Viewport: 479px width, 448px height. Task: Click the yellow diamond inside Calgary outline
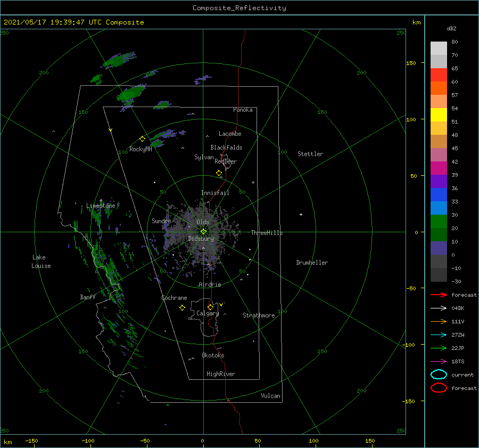coord(210,307)
